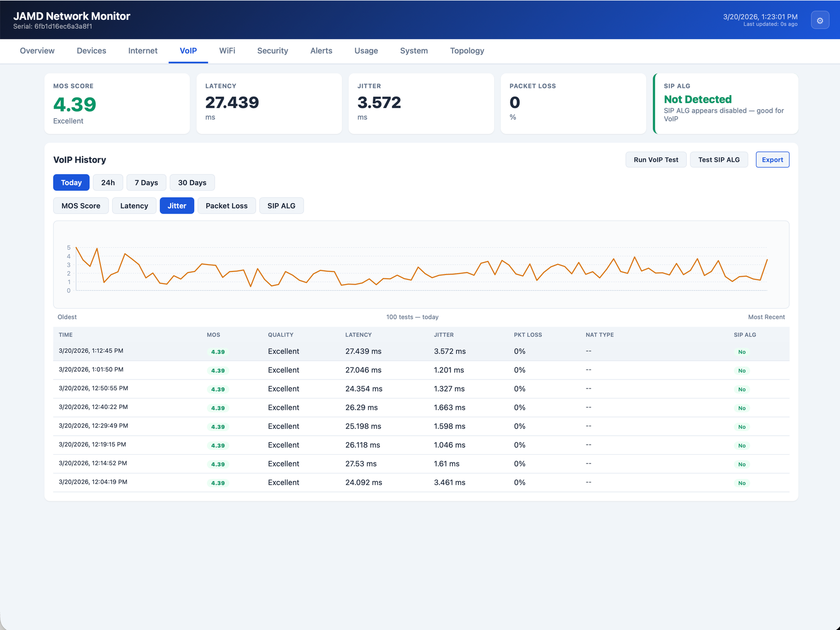Show the Packet Loss metric chart
This screenshot has height=630, width=840.
pyautogui.click(x=226, y=205)
